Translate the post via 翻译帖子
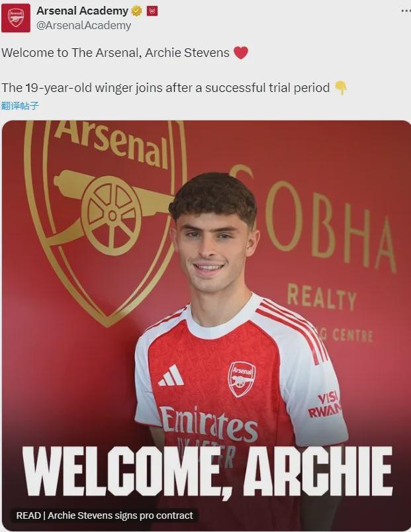Image resolution: width=411 pixels, height=532 pixels. pos(20,105)
